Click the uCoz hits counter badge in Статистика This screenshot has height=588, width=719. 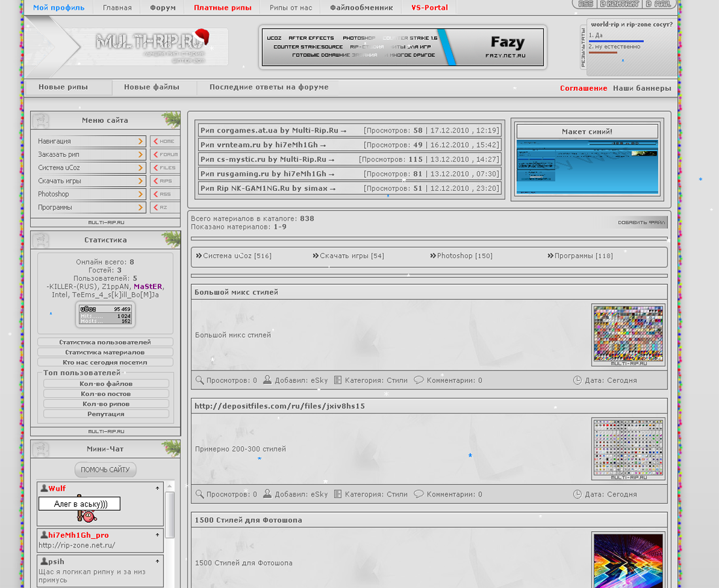click(105, 314)
